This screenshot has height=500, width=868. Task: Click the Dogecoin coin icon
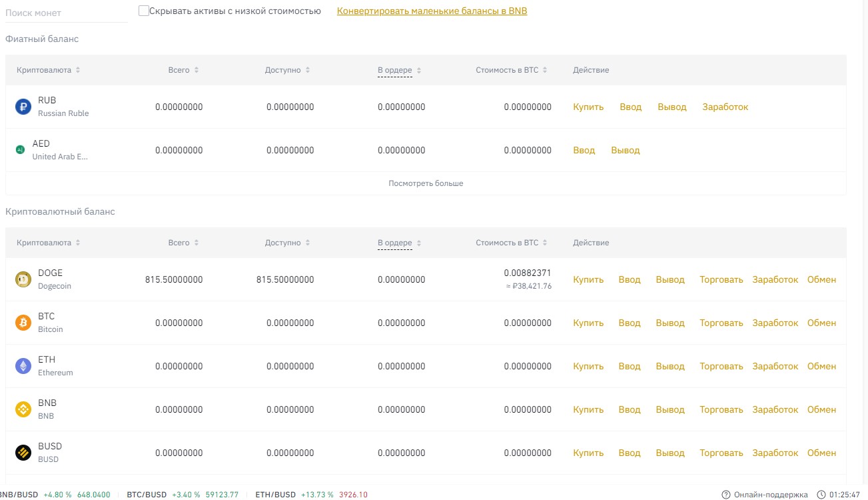pyautogui.click(x=23, y=279)
